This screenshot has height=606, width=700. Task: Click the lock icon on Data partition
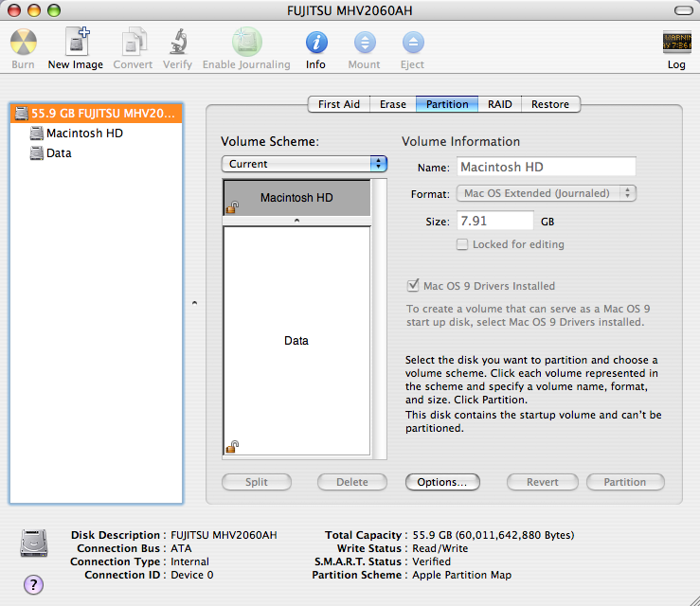pos(232,447)
